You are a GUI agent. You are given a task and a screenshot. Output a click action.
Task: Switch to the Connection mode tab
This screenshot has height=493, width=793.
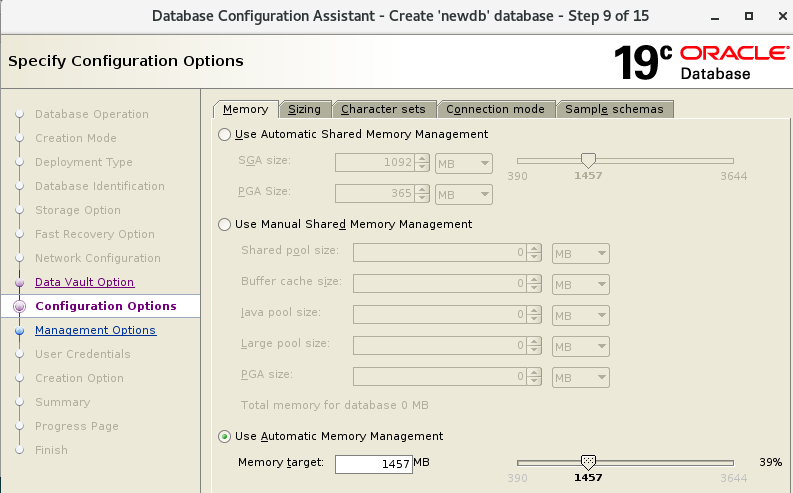(x=495, y=109)
